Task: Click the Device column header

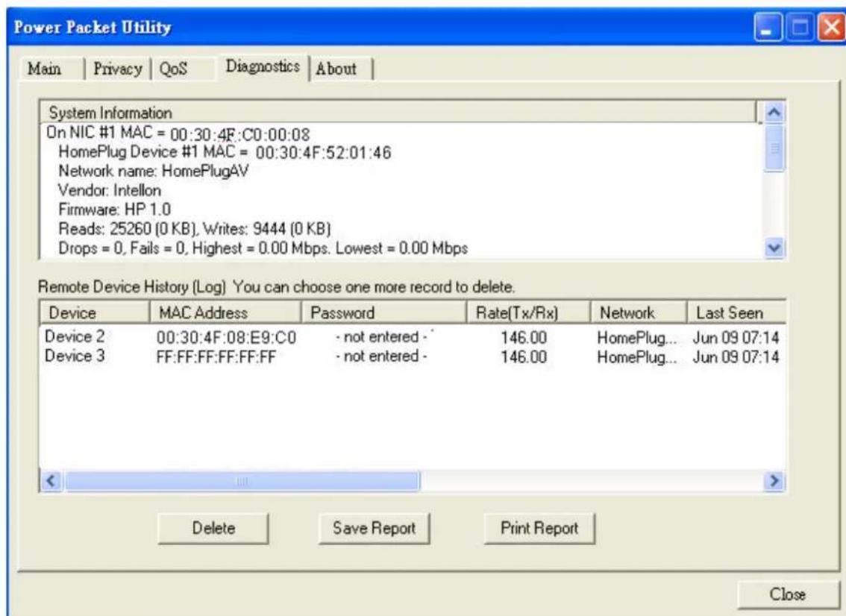Action: point(95,313)
